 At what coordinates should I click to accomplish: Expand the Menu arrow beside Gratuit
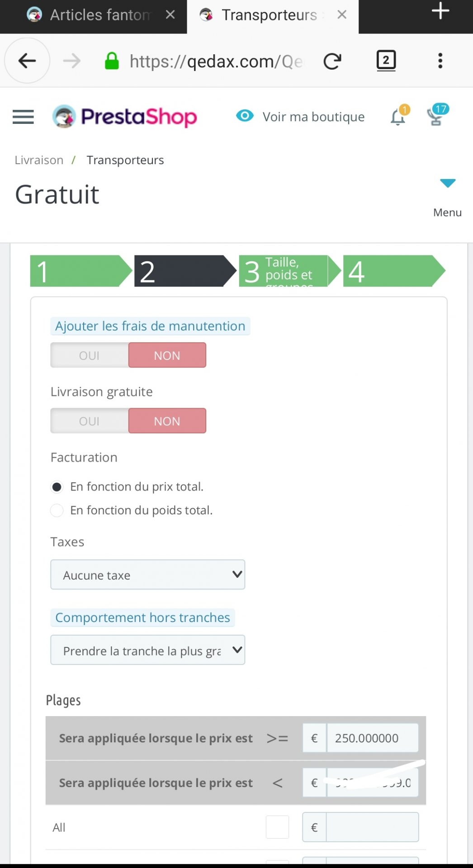click(448, 183)
